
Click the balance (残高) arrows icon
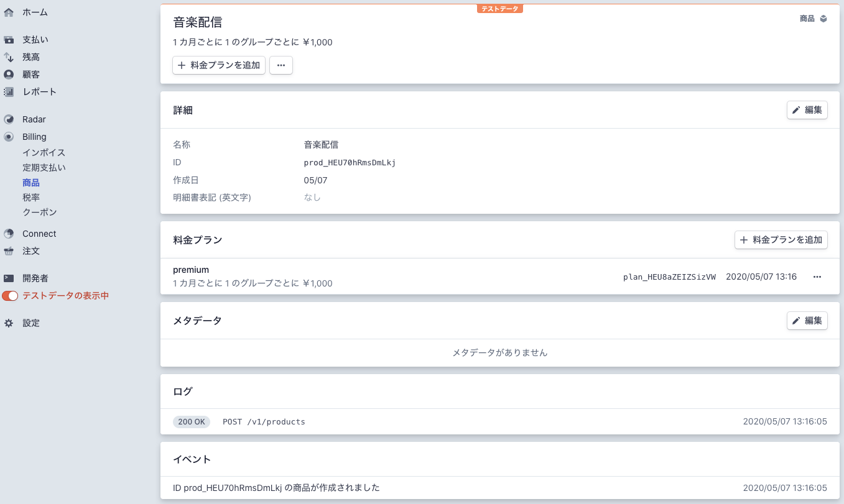click(9, 57)
